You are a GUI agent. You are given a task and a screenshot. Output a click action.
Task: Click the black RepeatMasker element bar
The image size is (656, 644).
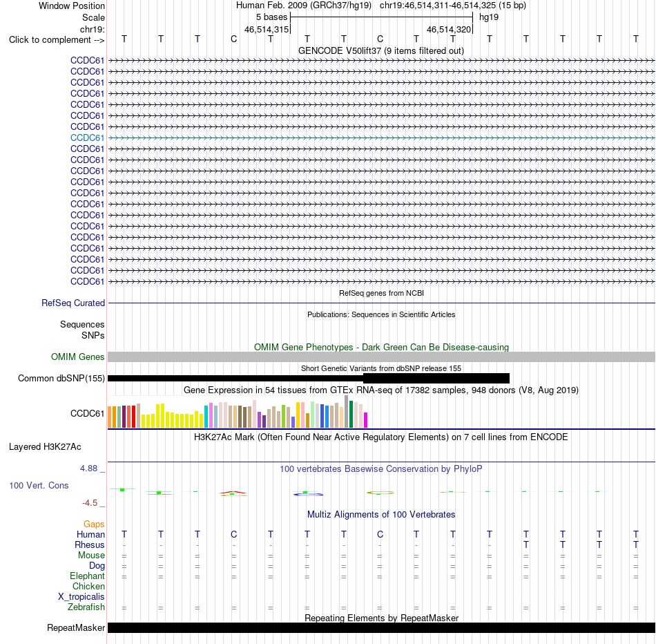click(x=381, y=627)
